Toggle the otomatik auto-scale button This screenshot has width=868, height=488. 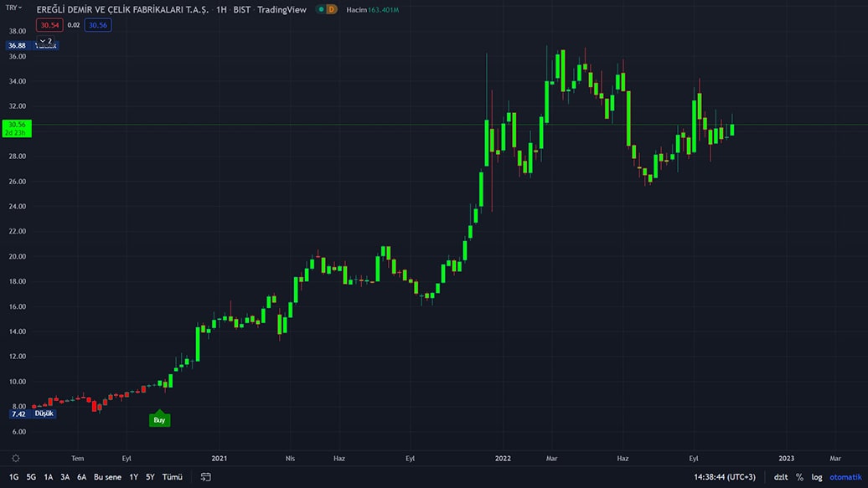845,477
